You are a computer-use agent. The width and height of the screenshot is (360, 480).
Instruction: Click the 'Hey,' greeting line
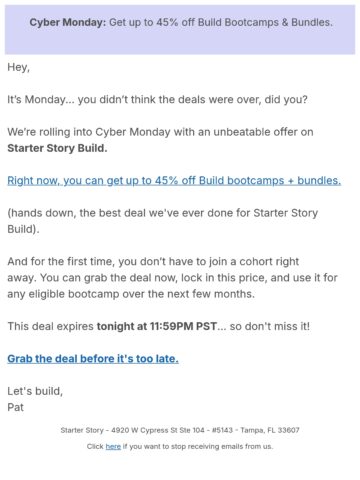19,67
